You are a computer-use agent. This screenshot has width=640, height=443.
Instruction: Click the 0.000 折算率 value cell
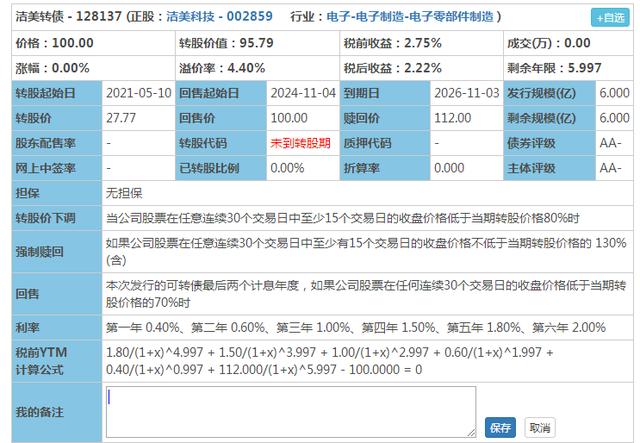click(467, 168)
